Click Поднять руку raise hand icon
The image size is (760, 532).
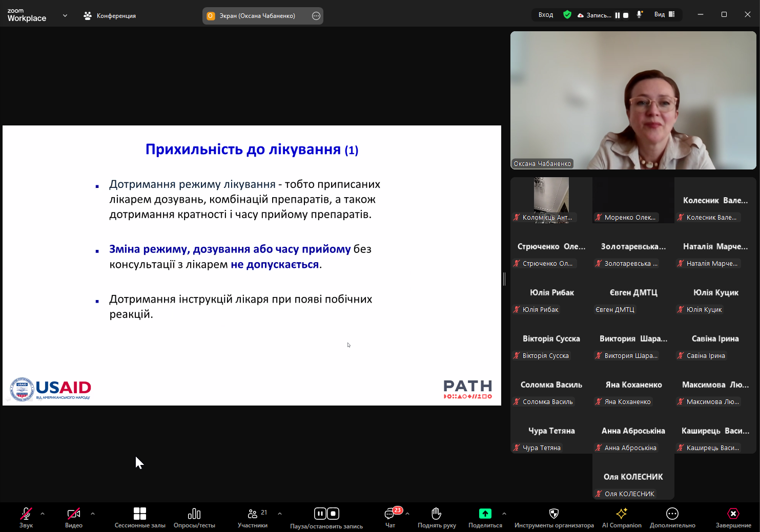coord(436,514)
